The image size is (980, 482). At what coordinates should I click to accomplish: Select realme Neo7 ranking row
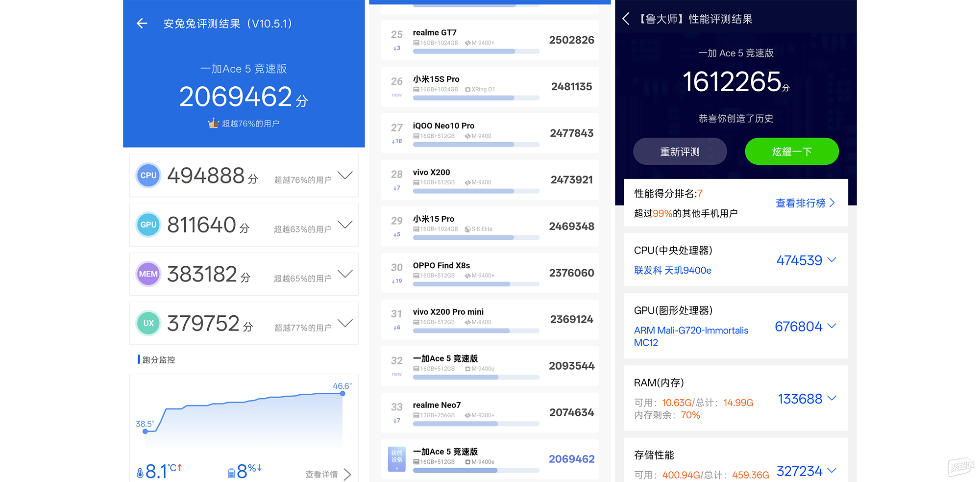(490, 413)
